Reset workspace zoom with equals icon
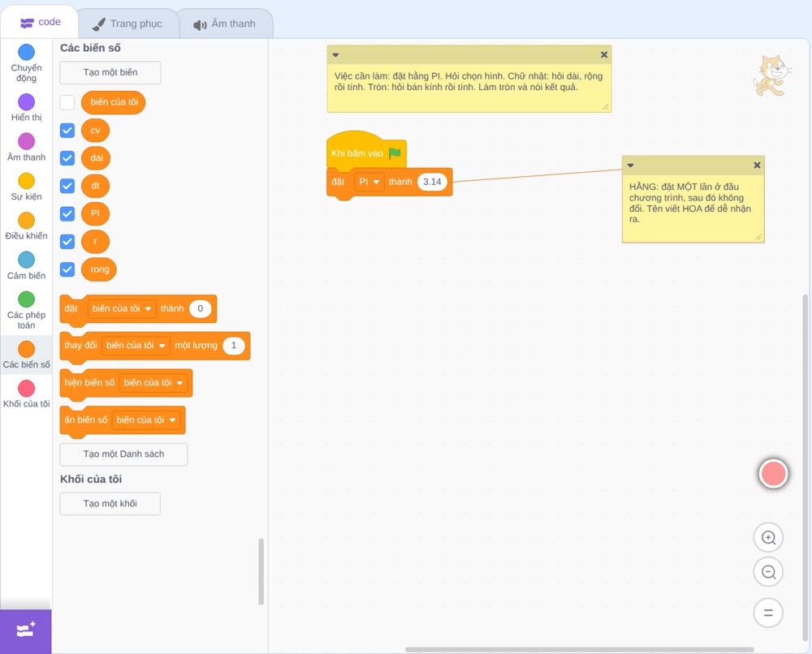812x654 pixels. (768, 613)
